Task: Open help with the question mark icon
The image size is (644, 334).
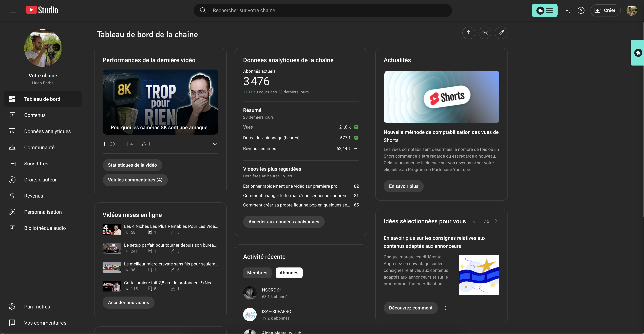Action: coord(581,10)
